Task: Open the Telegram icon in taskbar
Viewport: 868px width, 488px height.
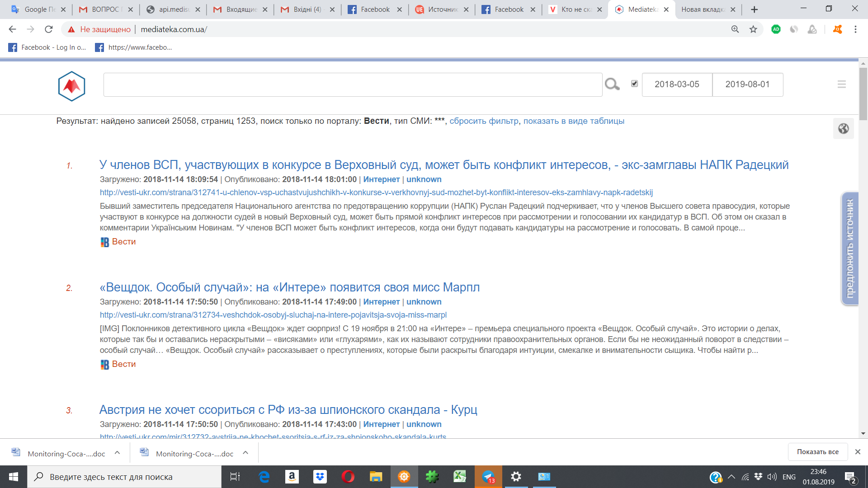Action: tap(488, 477)
